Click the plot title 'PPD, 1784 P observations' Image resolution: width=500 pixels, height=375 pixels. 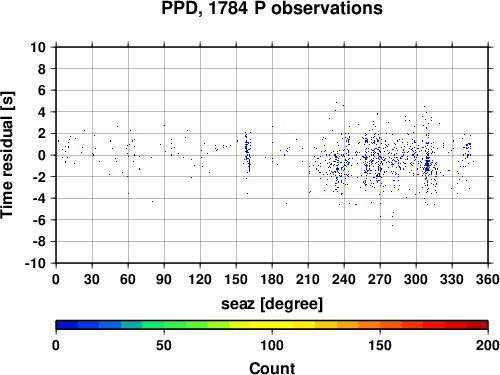272,8
